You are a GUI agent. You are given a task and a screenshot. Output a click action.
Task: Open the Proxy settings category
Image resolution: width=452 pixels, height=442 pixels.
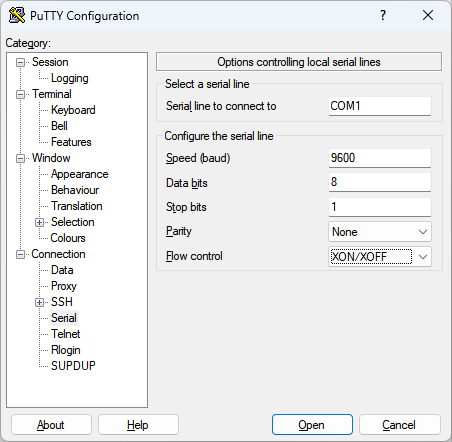tap(64, 286)
